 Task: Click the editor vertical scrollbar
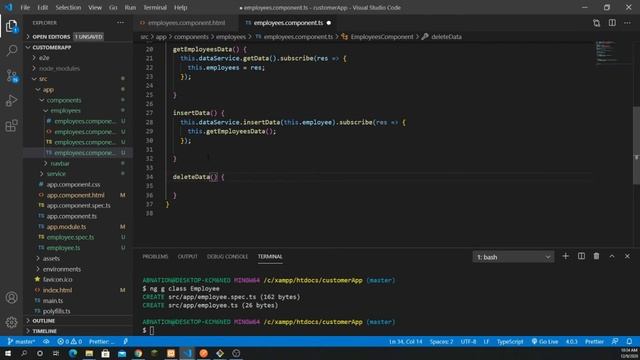click(636, 145)
